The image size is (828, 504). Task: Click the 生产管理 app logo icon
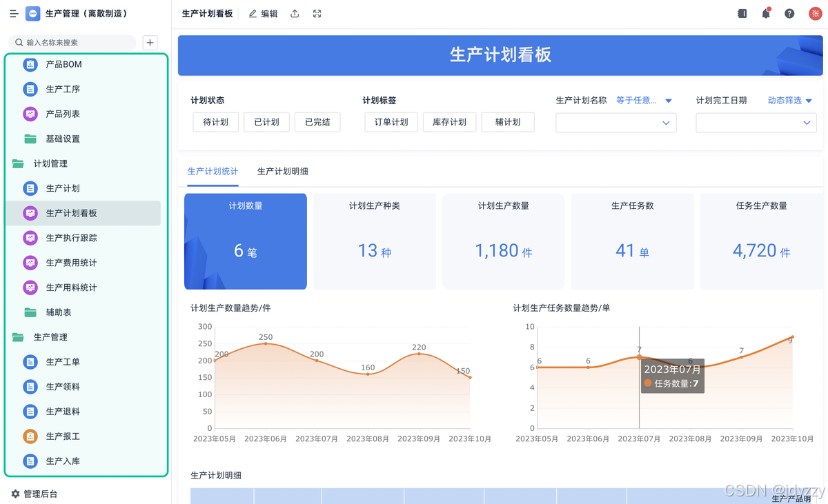[x=33, y=14]
